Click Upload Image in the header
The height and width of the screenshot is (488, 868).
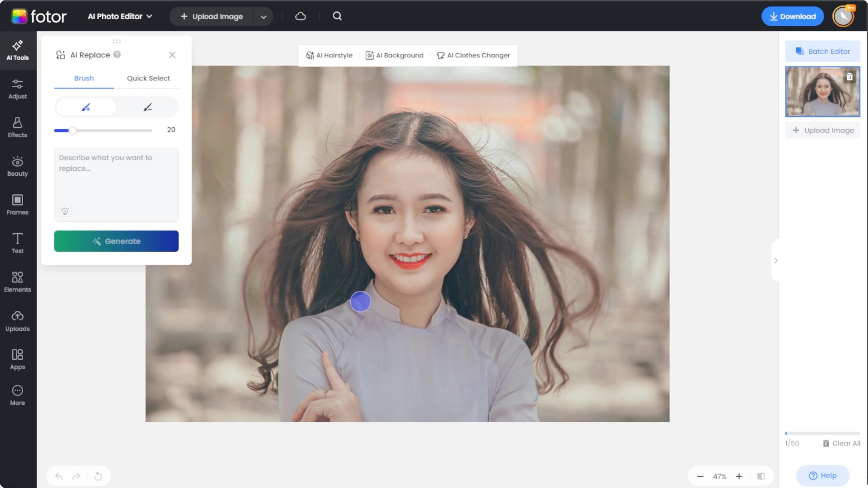coord(212,17)
